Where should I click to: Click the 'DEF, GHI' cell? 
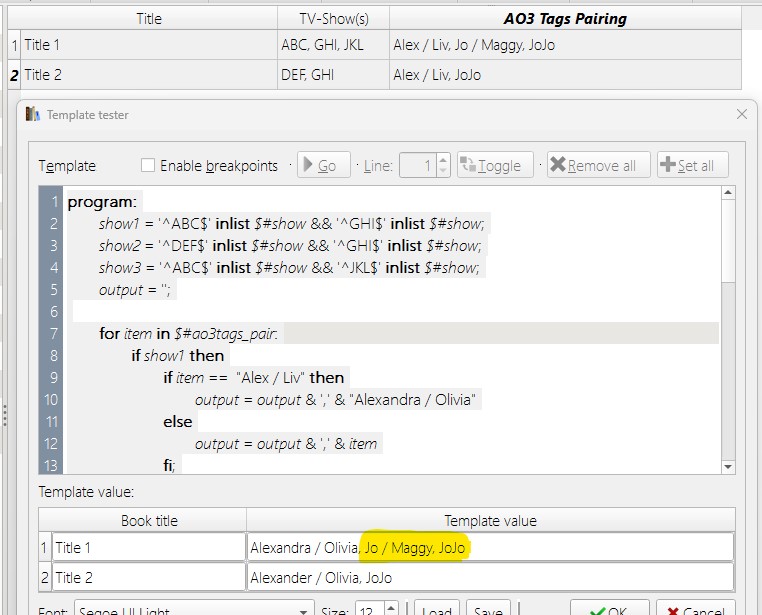(x=333, y=75)
